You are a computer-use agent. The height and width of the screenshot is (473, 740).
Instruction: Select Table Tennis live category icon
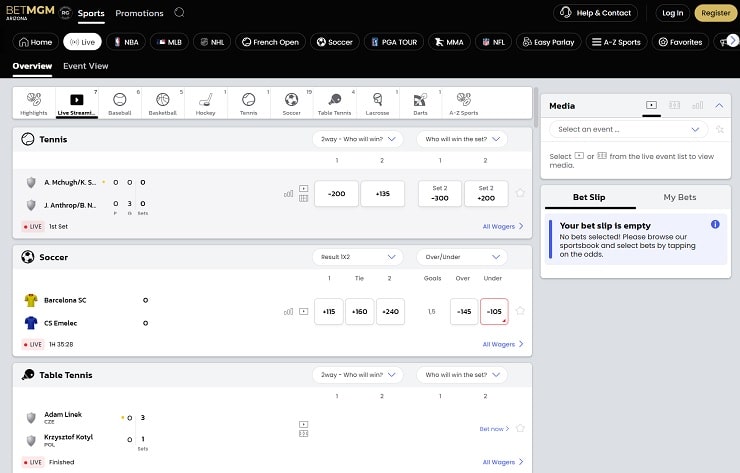[335, 103]
